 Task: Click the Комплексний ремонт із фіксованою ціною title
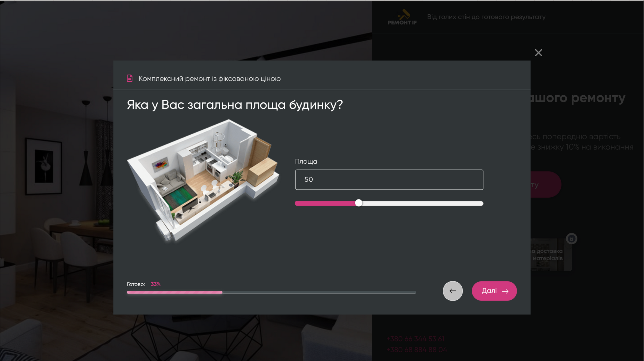(209, 78)
